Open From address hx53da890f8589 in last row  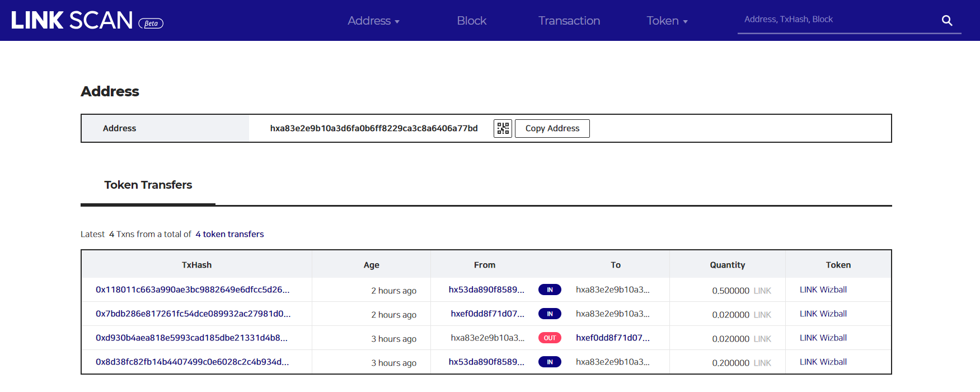click(486, 362)
